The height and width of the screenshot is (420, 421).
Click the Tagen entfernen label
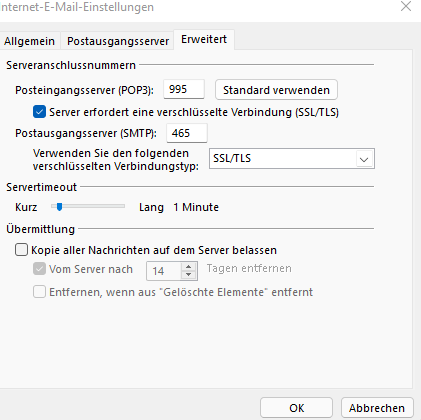pos(249,268)
